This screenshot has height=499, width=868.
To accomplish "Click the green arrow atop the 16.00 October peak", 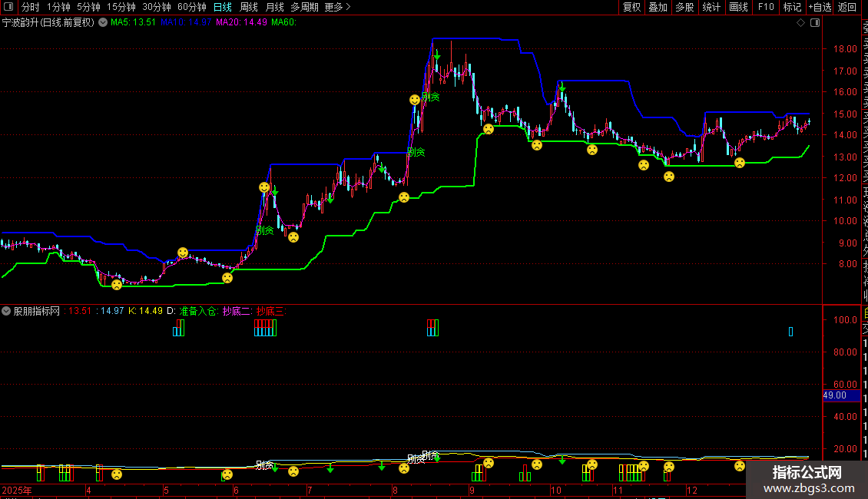I will click(562, 87).
